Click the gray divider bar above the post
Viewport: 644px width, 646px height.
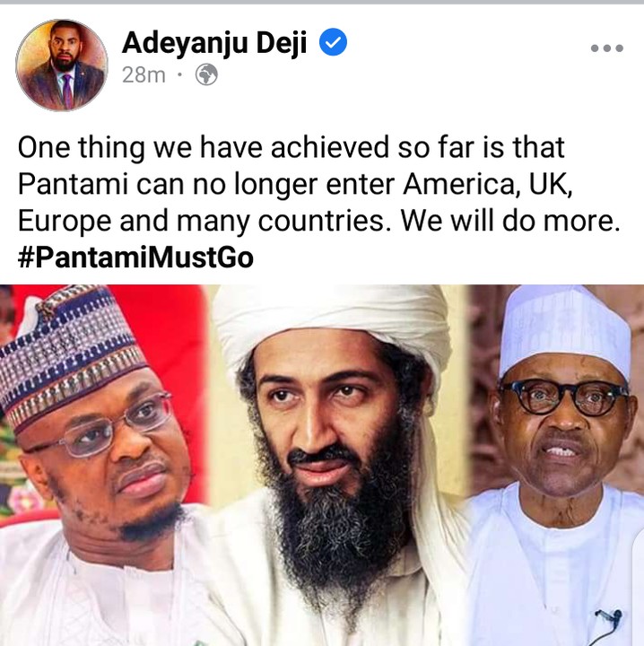coord(322,2)
